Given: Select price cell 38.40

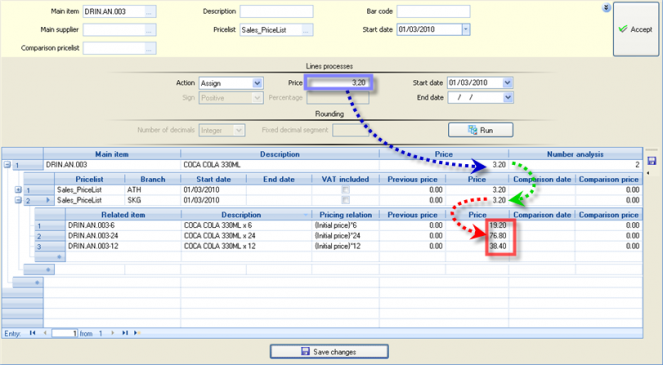Looking at the screenshot, I should (477, 246).
